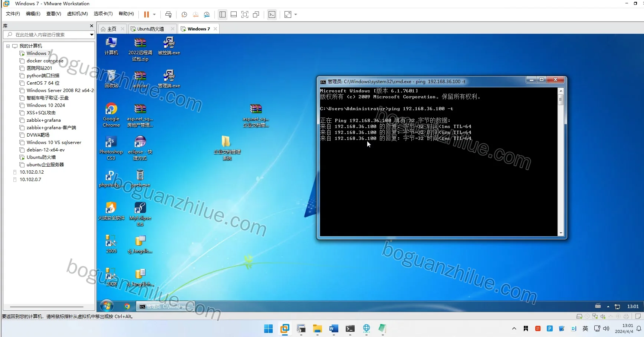Image resolution: width=644 pixels, height=337 pixels.
Task: Enter full screen mode
Action: point(245,14)
